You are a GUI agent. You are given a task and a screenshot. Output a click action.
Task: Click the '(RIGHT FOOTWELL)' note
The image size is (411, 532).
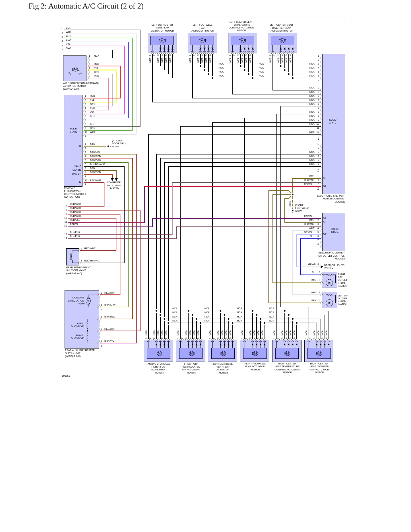pos(302,207)
